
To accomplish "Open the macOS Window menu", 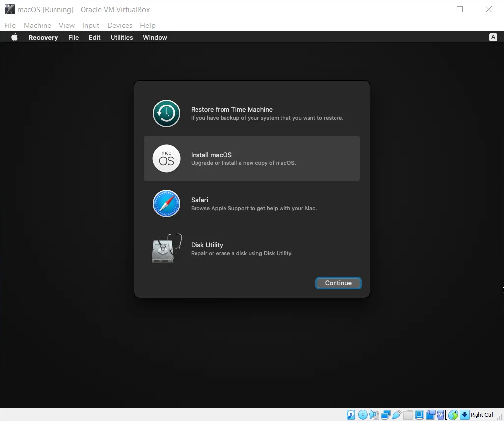I will point(155,38).
